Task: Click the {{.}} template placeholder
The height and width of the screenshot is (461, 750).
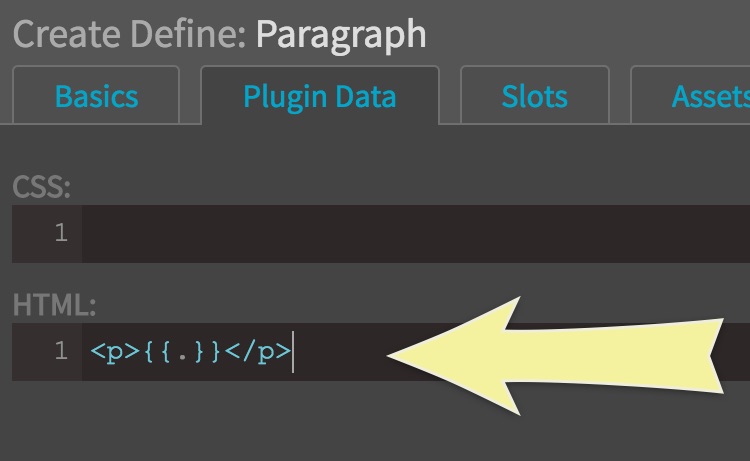Action: point(181,352)
